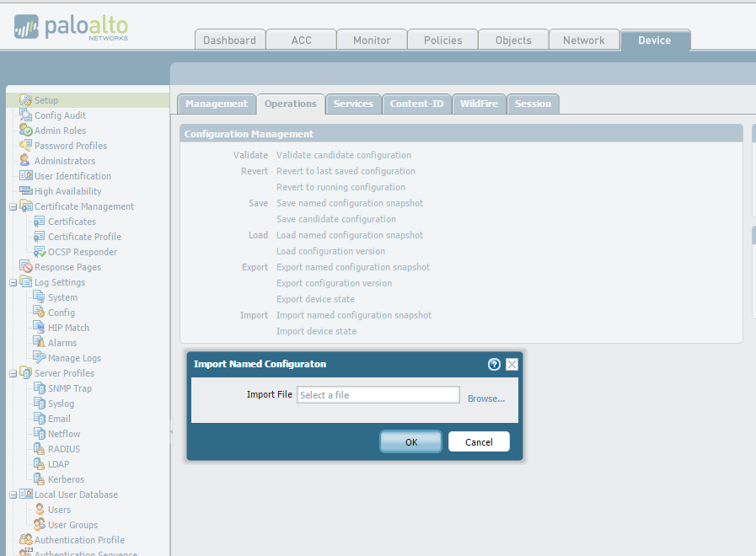Viewport: 756px width, 556px height.
Task: Open the Dashboard tab
Action: pyautogui.click(x=230, y=40)
